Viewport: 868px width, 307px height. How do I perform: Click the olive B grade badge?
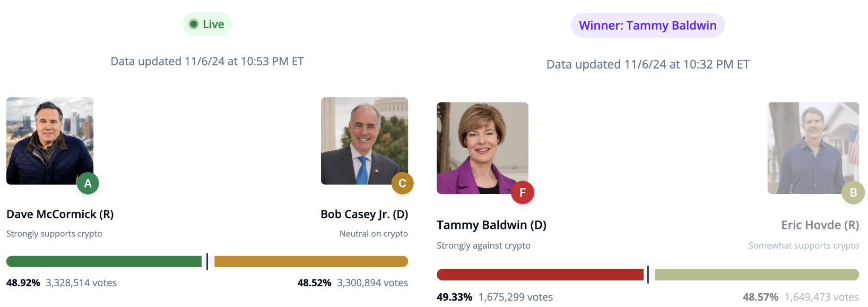853,192
